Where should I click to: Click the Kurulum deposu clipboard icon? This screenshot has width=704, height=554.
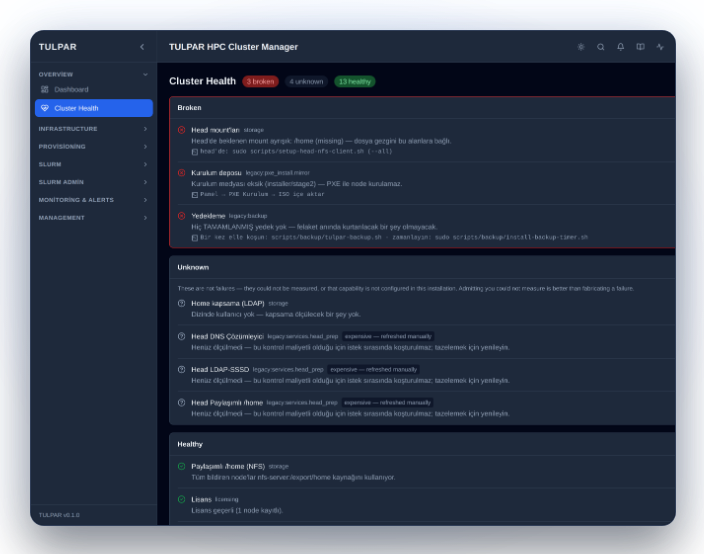pyautogui.click(x=195, y=194)
